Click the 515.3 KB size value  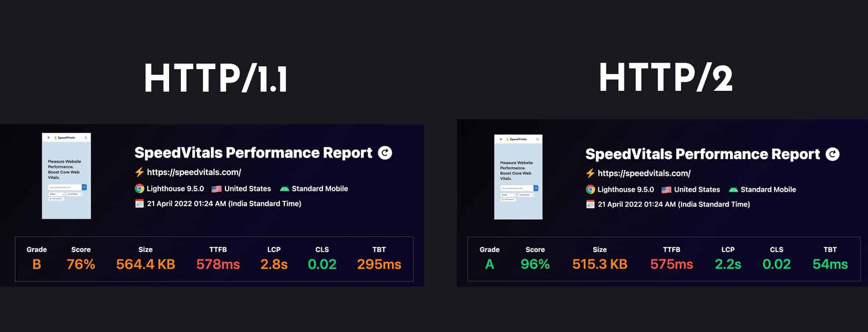(600, 264)
